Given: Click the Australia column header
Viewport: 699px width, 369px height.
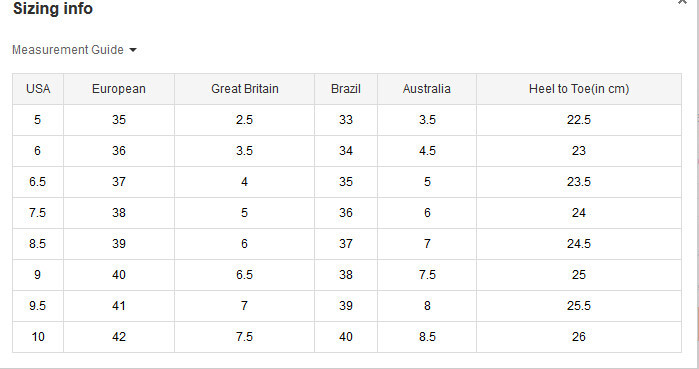Looking at the screenshot, I should pos(427,89).
